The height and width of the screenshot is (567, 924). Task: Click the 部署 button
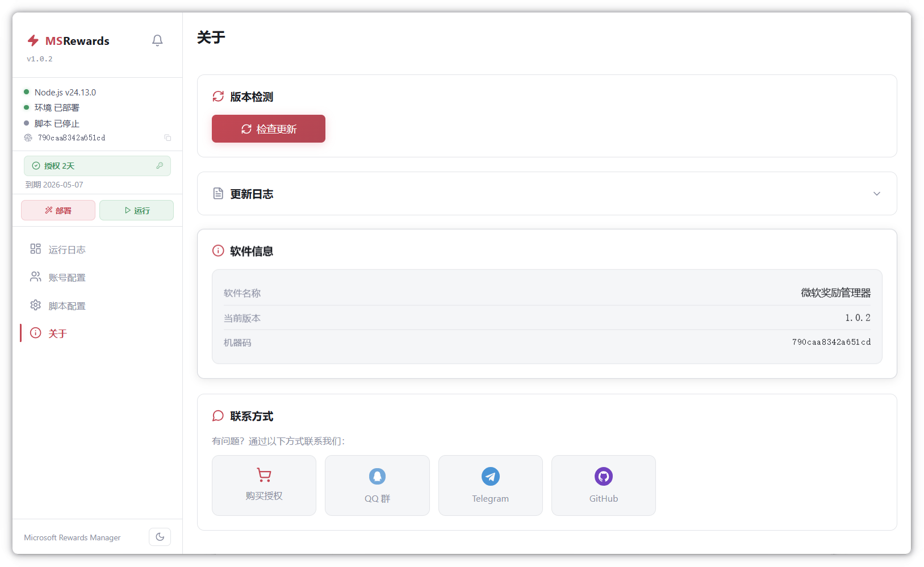coord(58,210)
